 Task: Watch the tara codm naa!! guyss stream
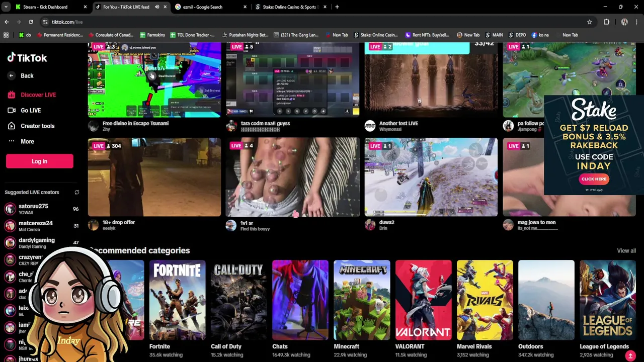coord(293,79)
